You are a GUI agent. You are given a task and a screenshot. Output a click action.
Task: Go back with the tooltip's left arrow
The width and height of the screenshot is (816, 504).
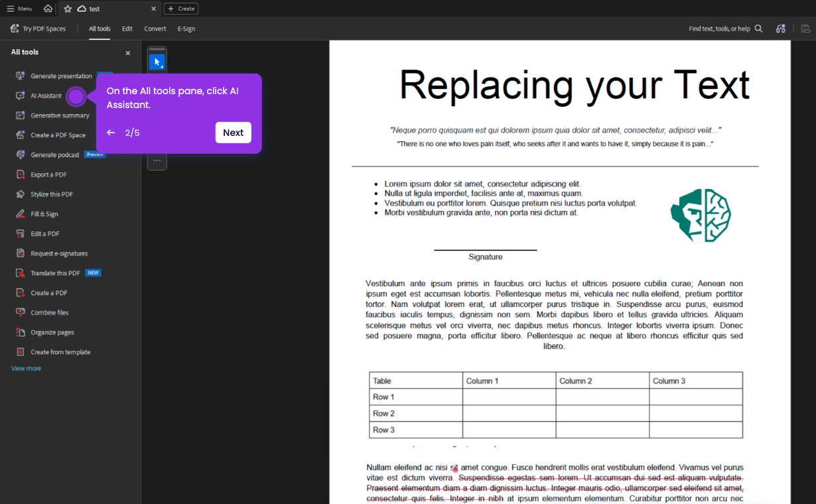point(111,133)
